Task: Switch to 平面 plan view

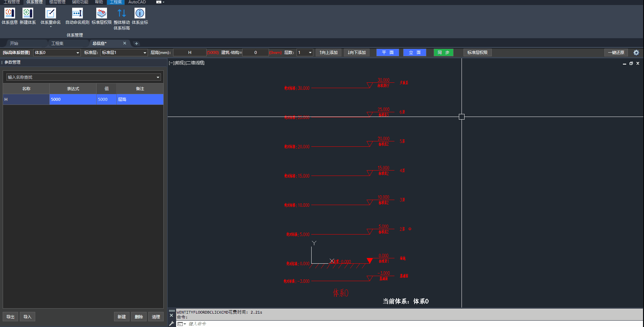Action: tap(387, 53)
